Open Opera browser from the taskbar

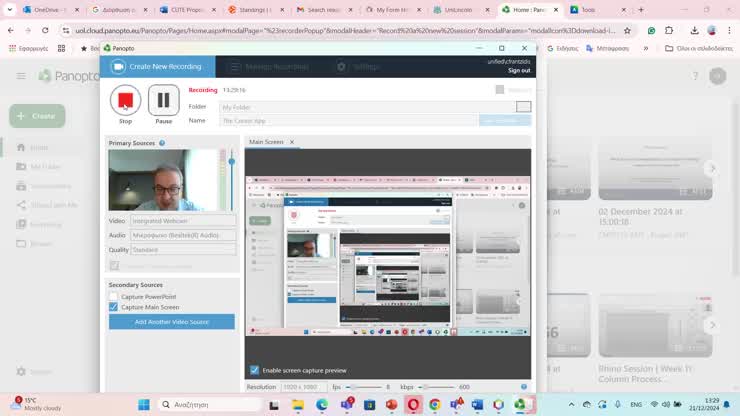pyautogui.click(x=413, y=405)
